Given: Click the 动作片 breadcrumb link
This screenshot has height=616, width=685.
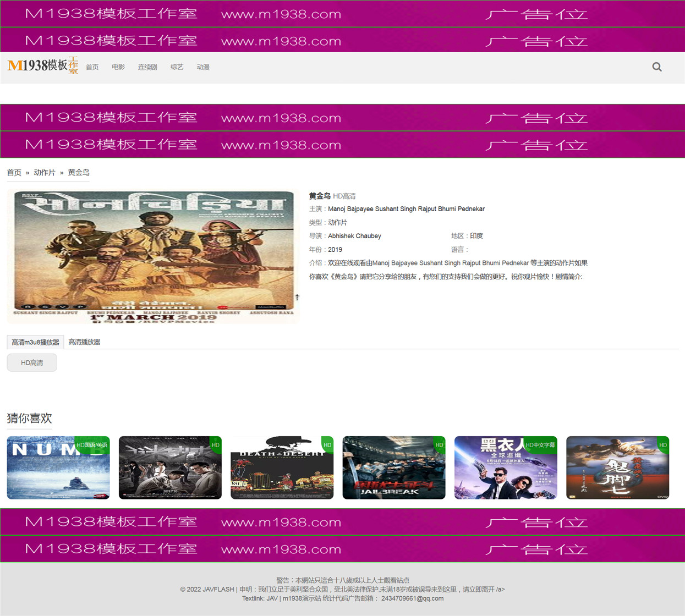Looking at the screenshot, I should [x=45, y=173].
